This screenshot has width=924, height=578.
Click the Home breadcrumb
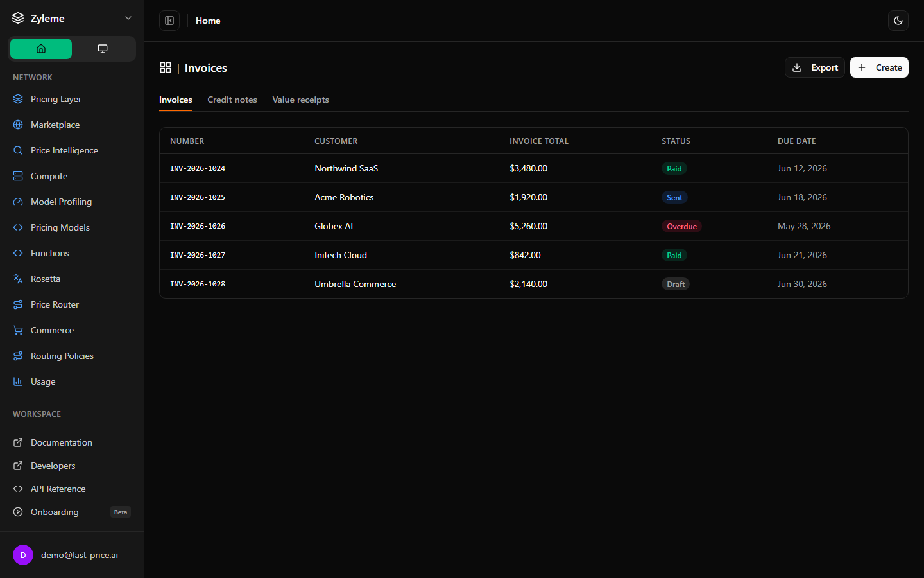(x=208, y=21)
